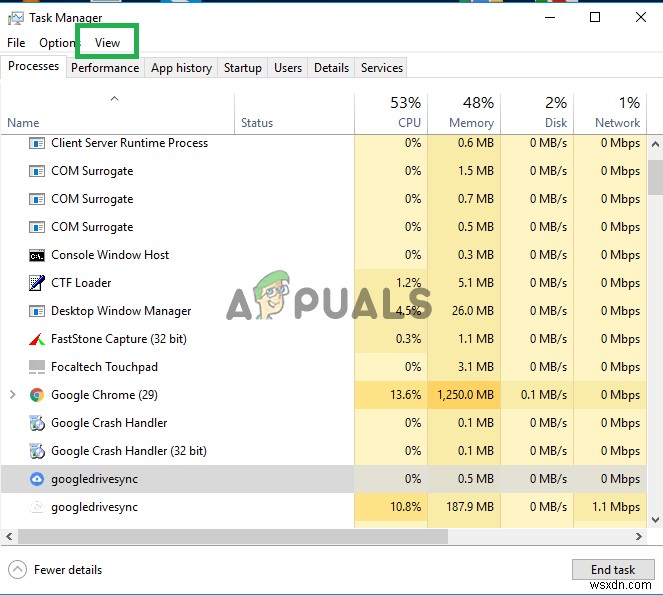Switch to the Users tab

coord(288,68)
